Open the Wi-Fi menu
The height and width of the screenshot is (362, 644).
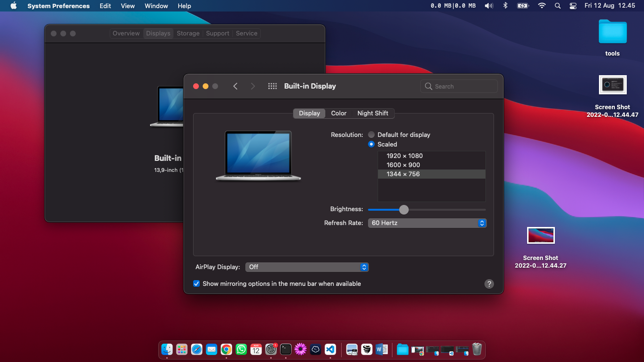tap(542, 6)
